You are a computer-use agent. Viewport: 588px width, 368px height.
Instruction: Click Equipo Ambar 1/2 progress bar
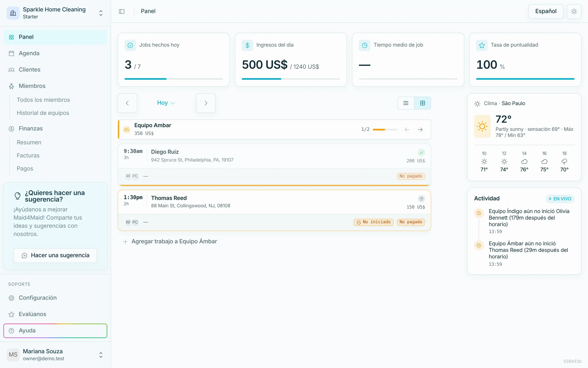[385, 129]
